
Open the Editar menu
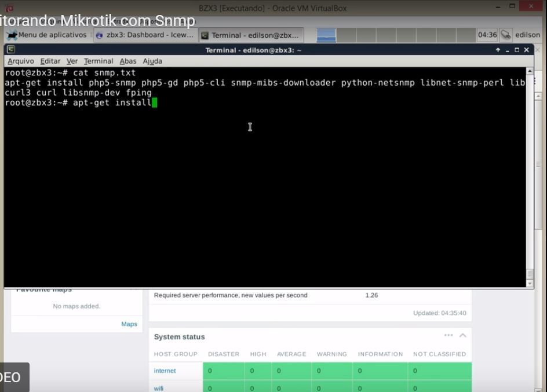pos(50,61)
